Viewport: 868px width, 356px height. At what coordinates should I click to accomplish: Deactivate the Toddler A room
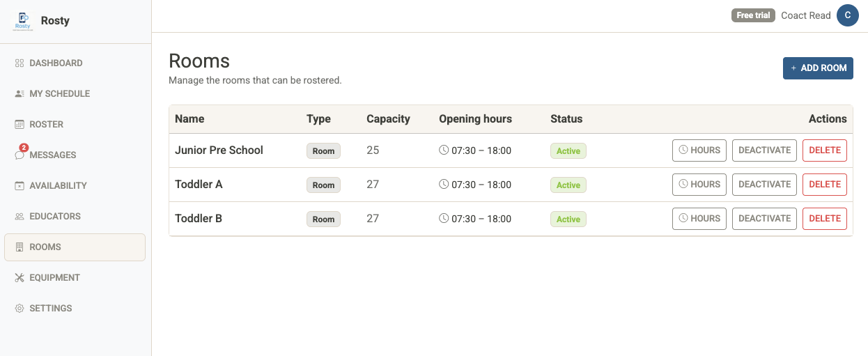pos(764,185)
